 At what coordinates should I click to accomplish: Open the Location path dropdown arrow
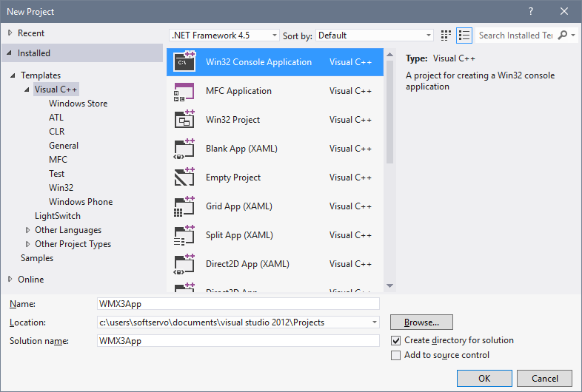[375, 322]
